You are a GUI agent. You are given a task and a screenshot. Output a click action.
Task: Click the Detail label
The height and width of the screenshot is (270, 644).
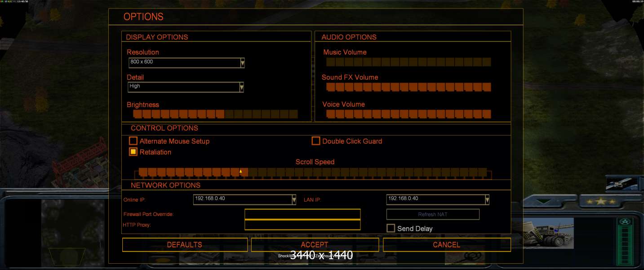point(135,77)
